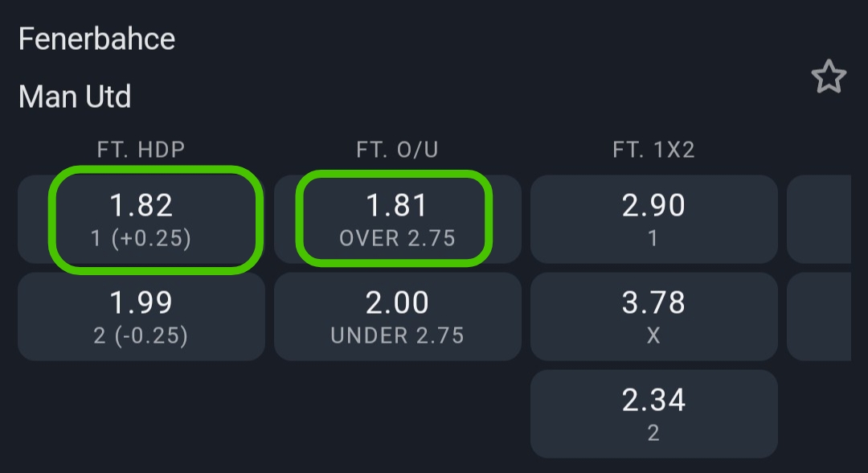The width and height of the screenshot is (868, 473).
Task: Click the FT. 1X2 market header
Action: (653, 150)
